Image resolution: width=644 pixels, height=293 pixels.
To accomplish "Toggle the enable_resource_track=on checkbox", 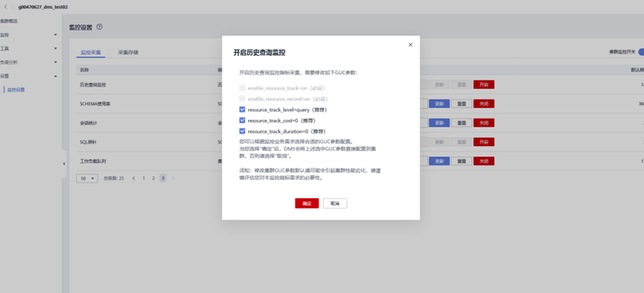I will click(242, 88).
